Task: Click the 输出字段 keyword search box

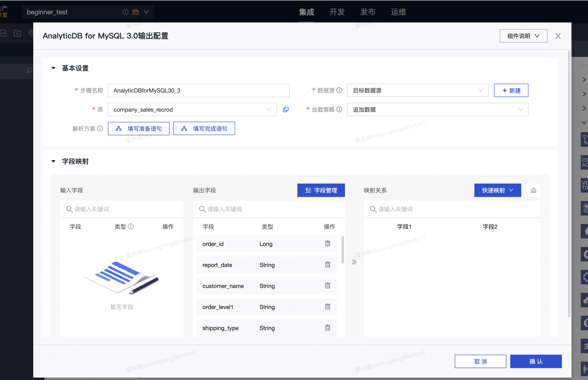Action: (x=269, y=209)
